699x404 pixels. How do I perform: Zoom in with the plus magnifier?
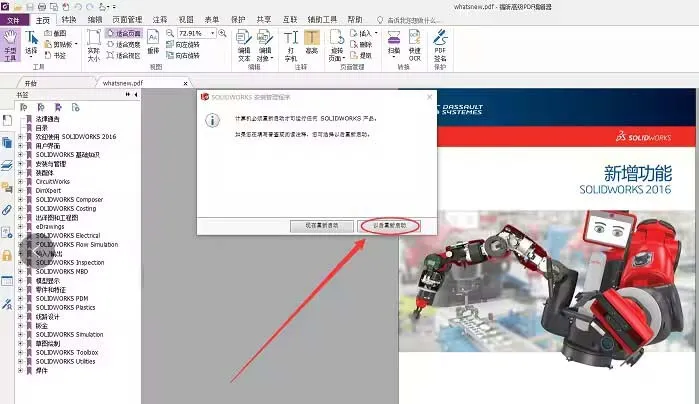click(x=222, y=33)
